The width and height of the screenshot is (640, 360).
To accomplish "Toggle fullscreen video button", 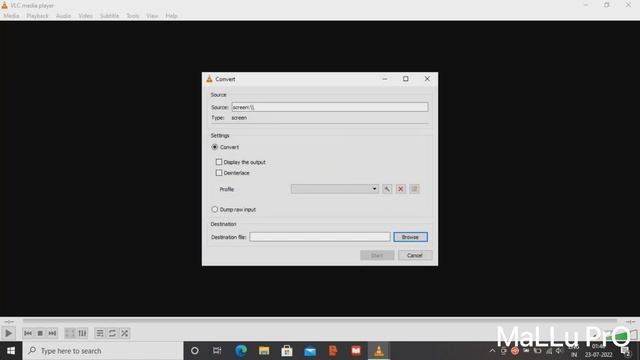I will pos(70,333).
